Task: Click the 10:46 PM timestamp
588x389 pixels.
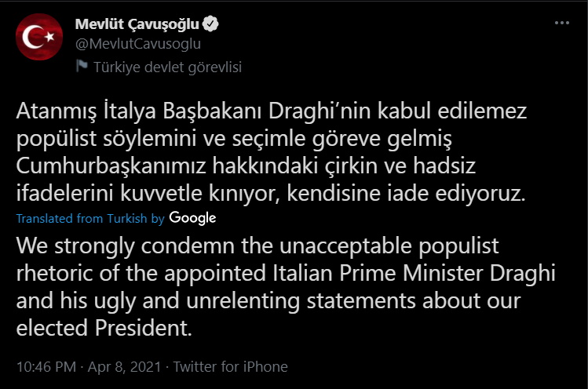Action: pos(45,366)
